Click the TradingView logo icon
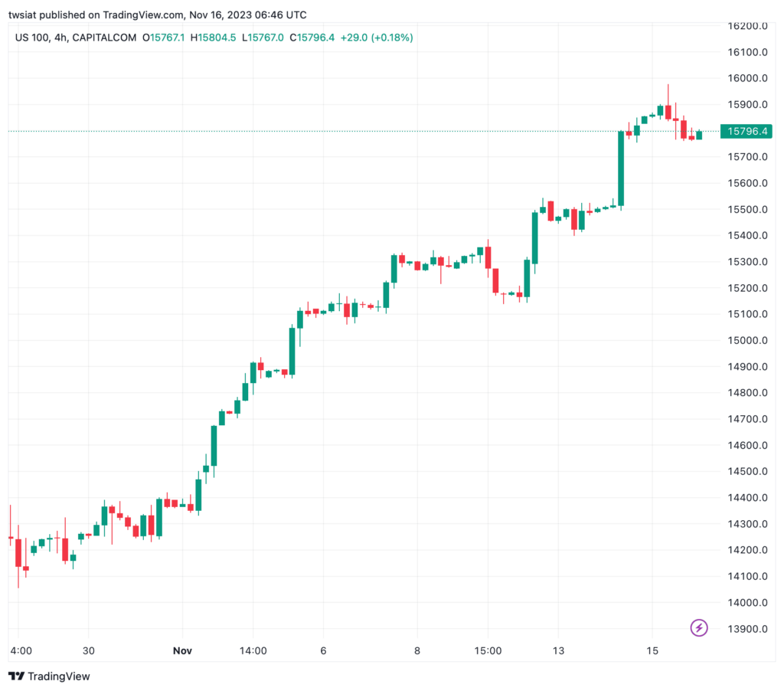 coord(16,676)
